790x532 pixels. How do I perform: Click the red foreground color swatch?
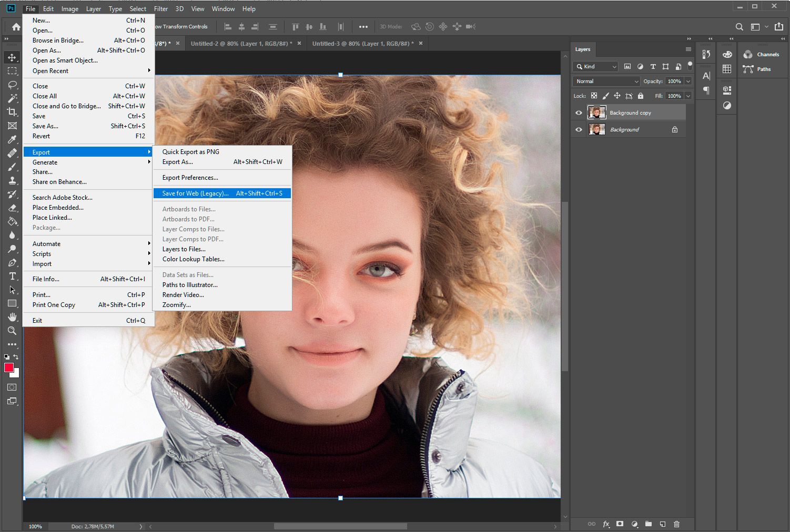pyautogui.click(x=9, y=367)
